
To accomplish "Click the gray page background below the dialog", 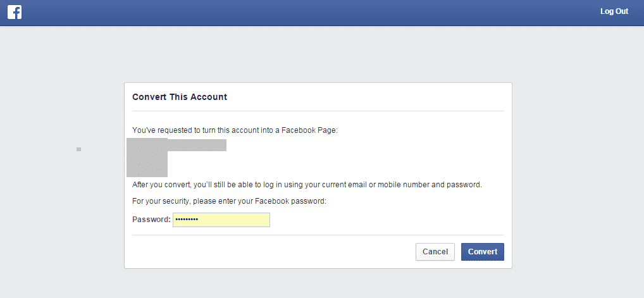I will pyautogui.click(x=318, y=283).
